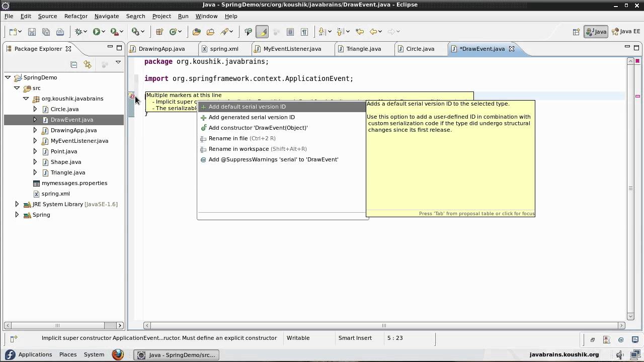
Task: Click the Package Explorer horizontal scrollbar
Action: click(x=63, y=325)
